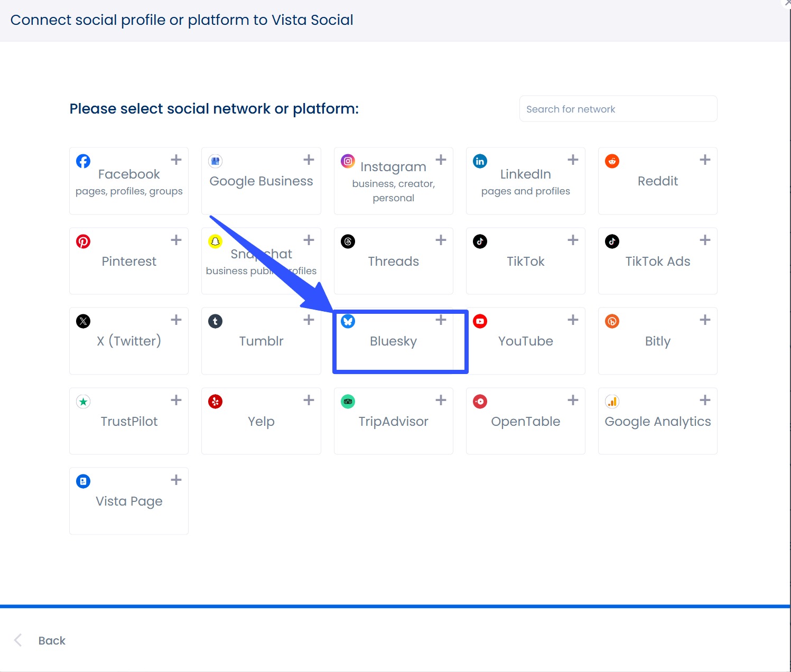Choose the Snapchat network icon
Screen dimensions: 791x672
click(215, 241)
